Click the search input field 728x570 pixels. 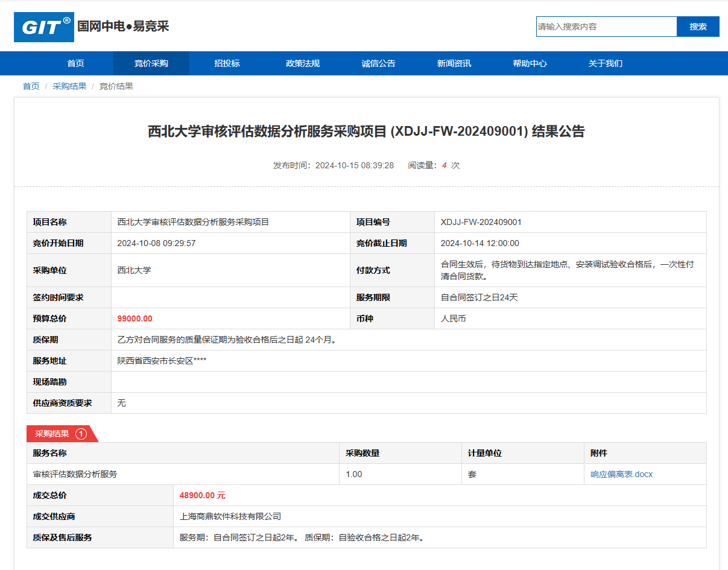(606, 27)
